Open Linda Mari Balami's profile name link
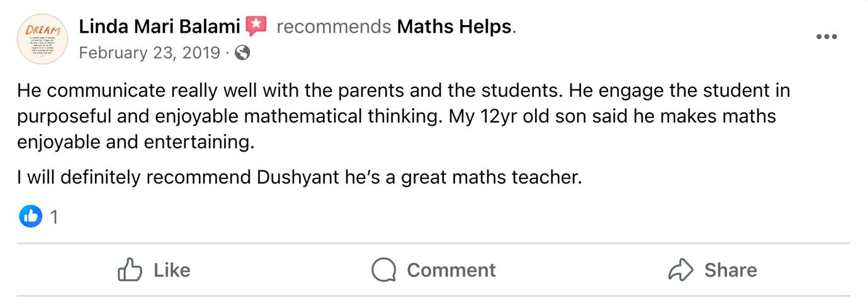 (x=159, y=26)
